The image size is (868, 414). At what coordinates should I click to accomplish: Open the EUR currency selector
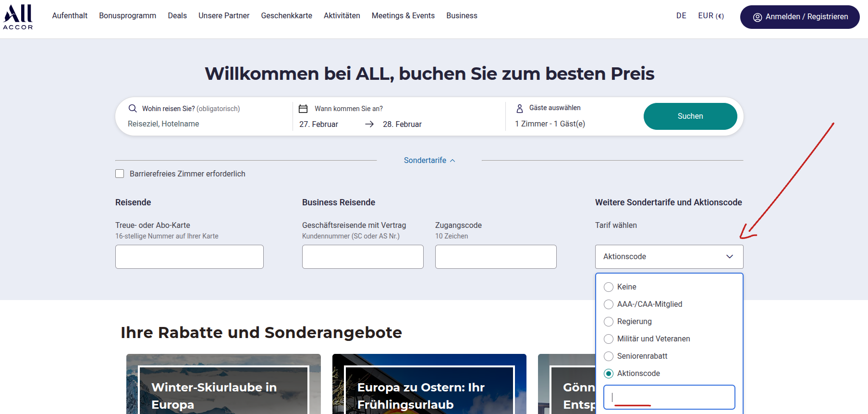click(710, 16)
